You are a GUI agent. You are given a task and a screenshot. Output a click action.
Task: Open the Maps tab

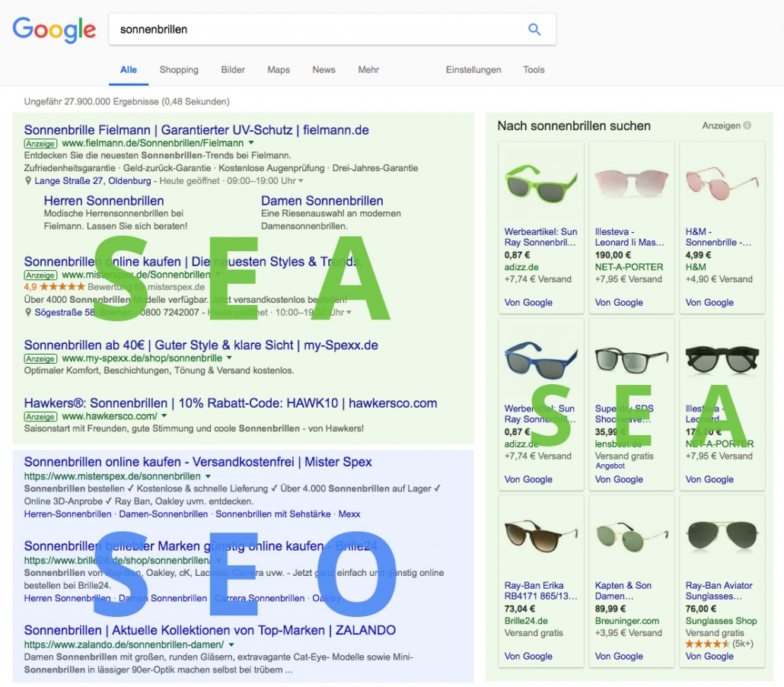point(279,70)
